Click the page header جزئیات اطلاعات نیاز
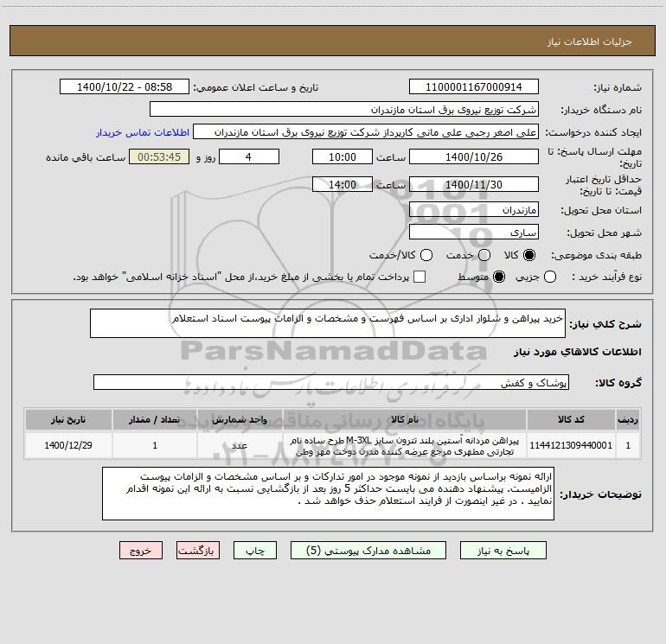This screenshot has width=666, height=644. pos(589,41)
